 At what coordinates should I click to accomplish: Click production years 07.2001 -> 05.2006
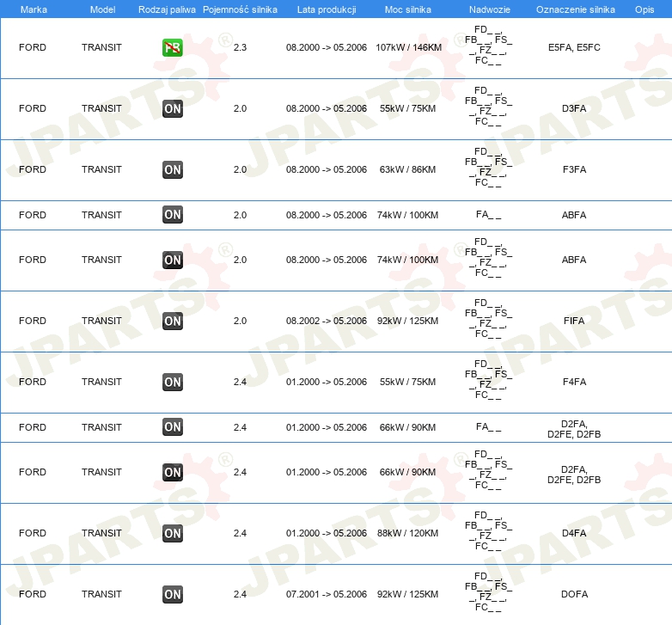tap(327, 595)
